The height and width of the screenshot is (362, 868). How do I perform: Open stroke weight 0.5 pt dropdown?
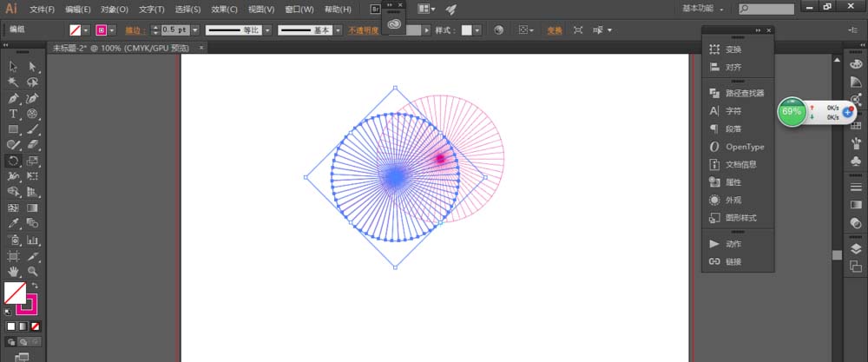(x=196, y=30)
